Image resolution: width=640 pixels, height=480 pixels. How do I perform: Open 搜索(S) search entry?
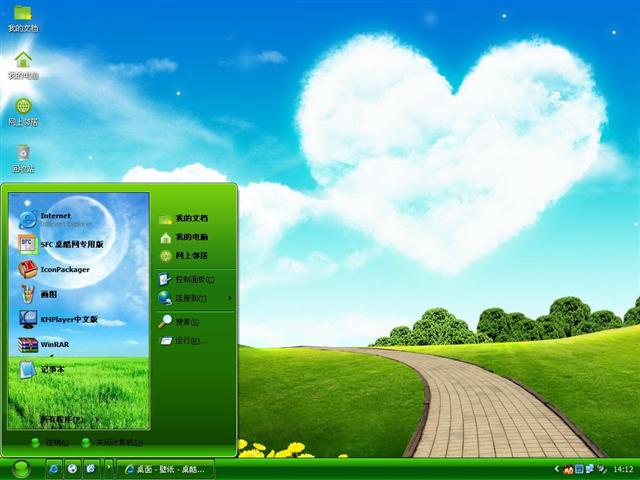(179, 322)
